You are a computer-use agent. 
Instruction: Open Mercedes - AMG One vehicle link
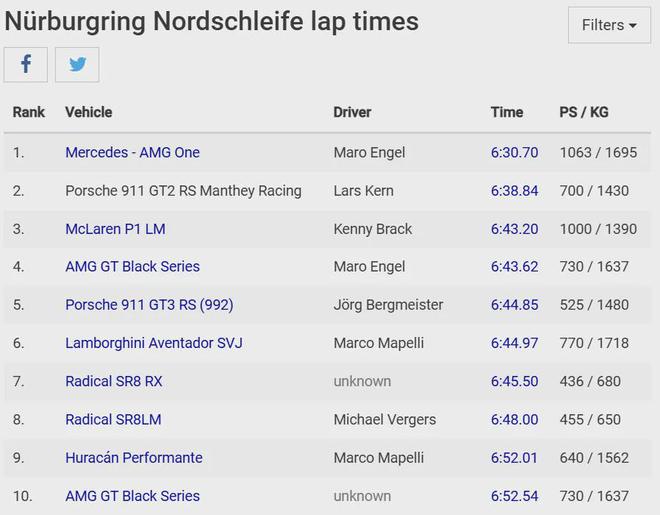point(133,152)
